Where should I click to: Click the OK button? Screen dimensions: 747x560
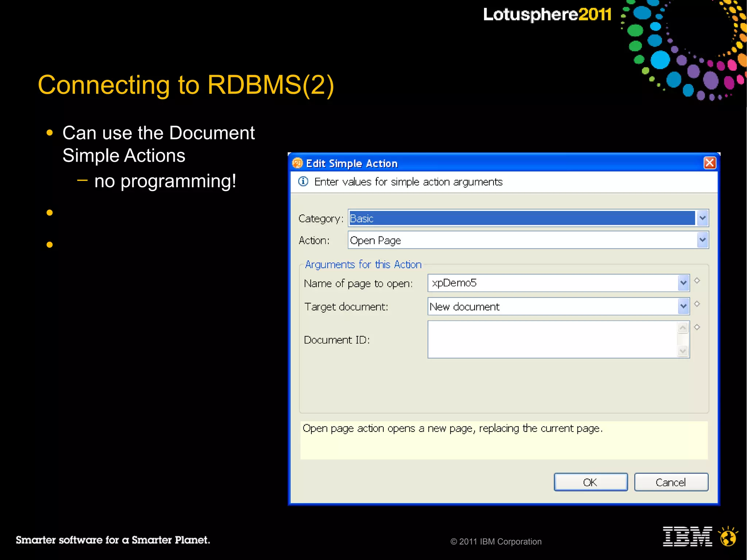click(591, 482)
